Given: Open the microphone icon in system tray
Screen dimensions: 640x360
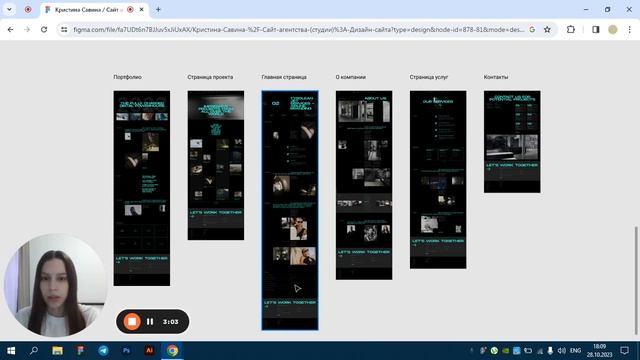Looking at the screenshot, I should pyautogui.click(x=550, y=351).
